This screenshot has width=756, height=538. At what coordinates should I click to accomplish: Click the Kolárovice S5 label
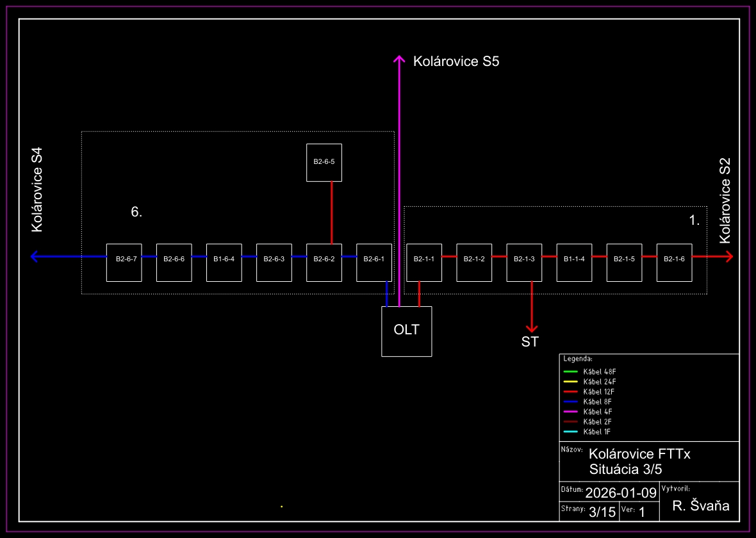point(456,61)
